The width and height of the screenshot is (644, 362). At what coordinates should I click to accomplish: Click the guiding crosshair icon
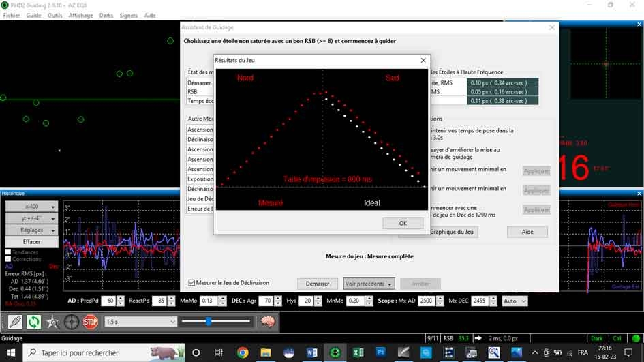[71, 322]
